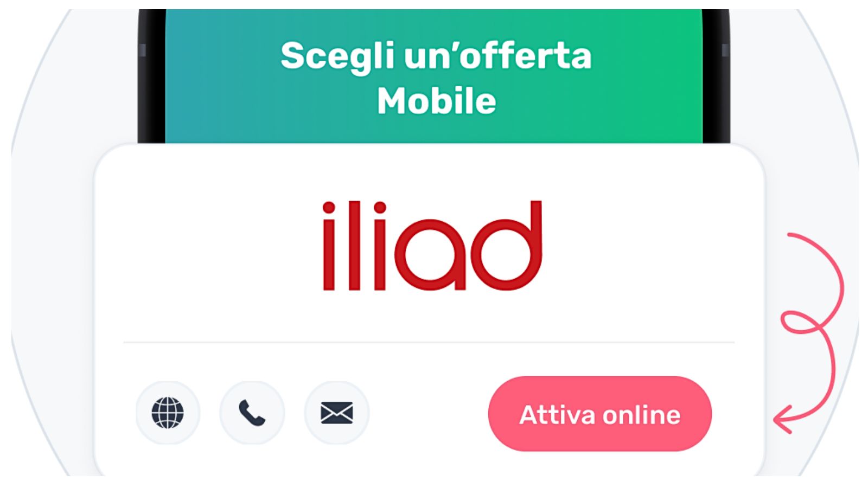
Task: Click the dot of the first 'i' in iliad
Action: coord(329,208)
